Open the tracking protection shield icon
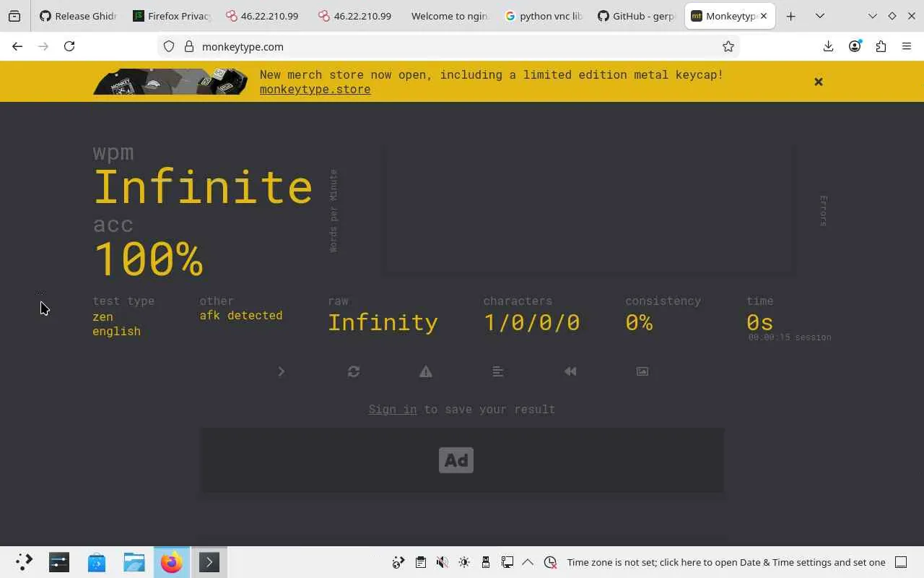Screen dimensions: 924x578 click(169, 46)
